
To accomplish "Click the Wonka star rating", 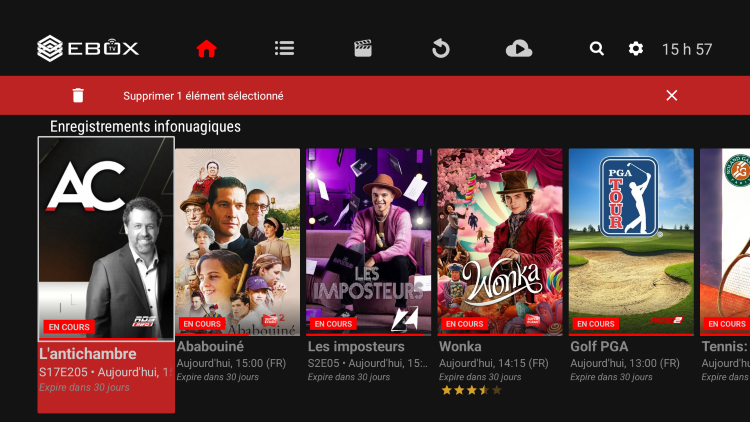I will pos(470,391).
